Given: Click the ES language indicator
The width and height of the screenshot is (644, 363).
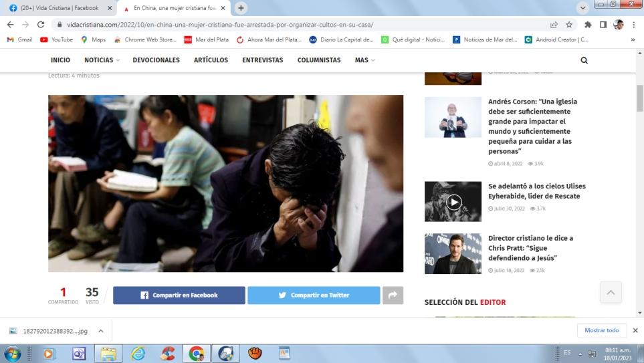Looking at the screenshot, I should point(567,353).
